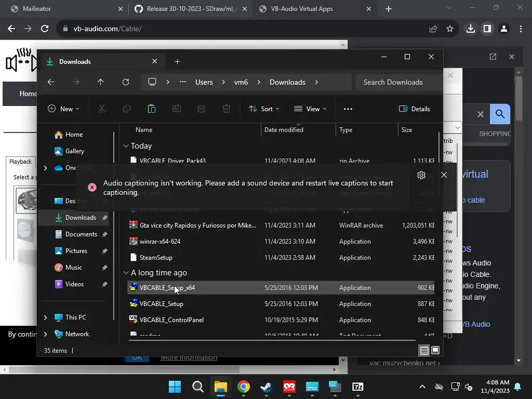Expand Network in navigation pane

point(46,334)
